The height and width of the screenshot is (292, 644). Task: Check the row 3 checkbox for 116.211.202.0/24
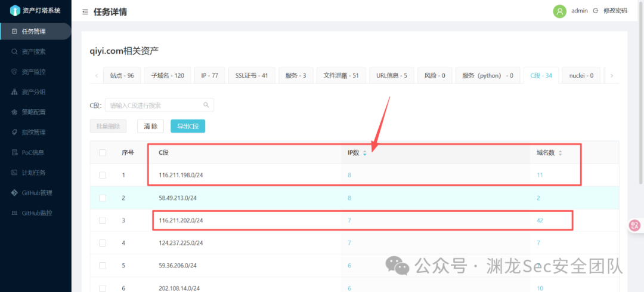pos(103,220)
